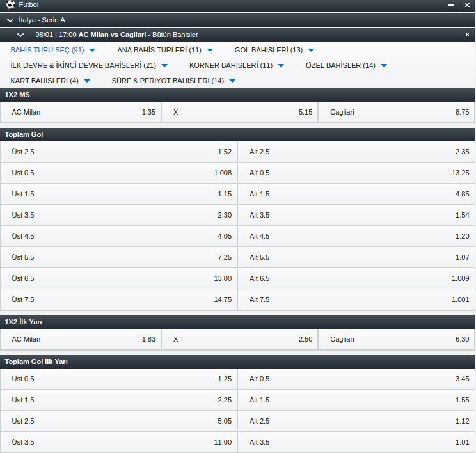
Task: Pick Alt 1.5 at 4.85
Action: (356, 194)
